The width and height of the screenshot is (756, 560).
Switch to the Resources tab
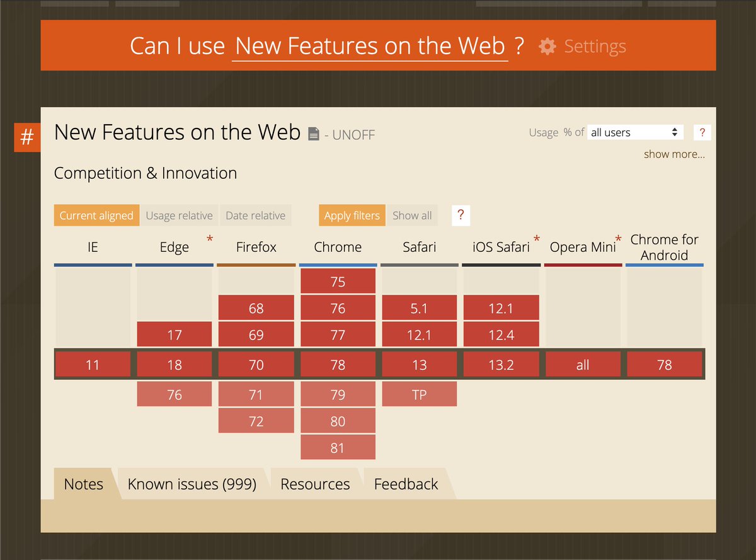(315, 484)
